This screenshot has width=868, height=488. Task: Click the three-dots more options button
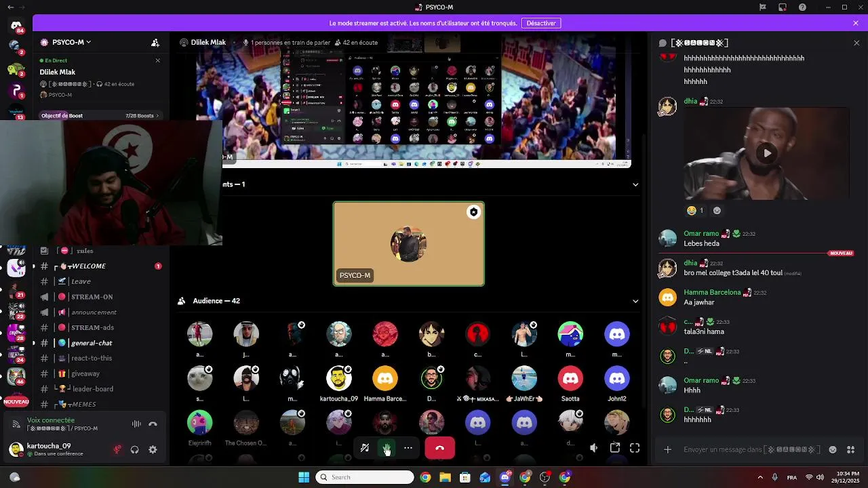pos(408,448)
